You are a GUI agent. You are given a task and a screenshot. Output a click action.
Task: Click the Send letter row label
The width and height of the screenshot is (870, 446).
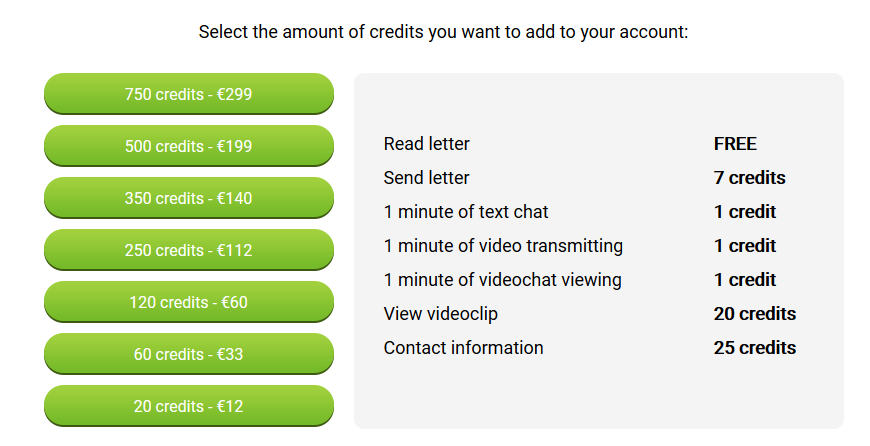(x=426, y=178)
